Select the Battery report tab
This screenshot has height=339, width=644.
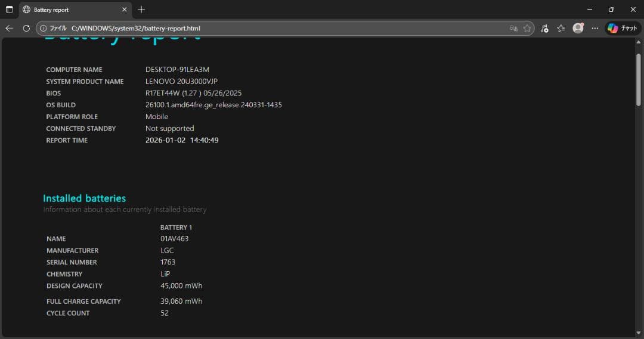coord(75,10)
